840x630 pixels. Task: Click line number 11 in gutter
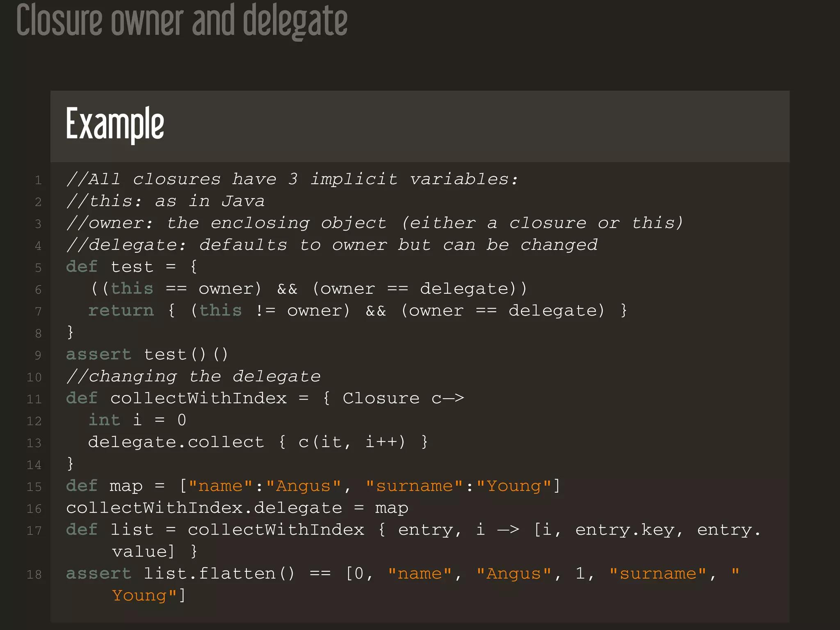(x=34, y=399)
